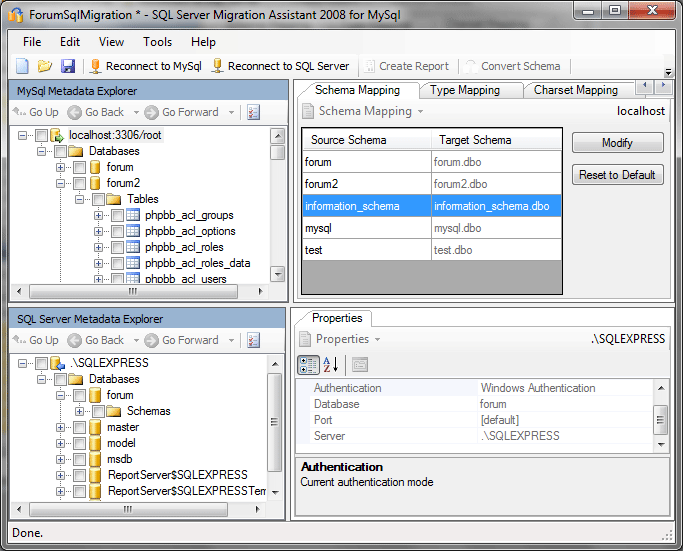Switch to the Type Mapping tab
683x551 pixels.
(x=464, y=90)
